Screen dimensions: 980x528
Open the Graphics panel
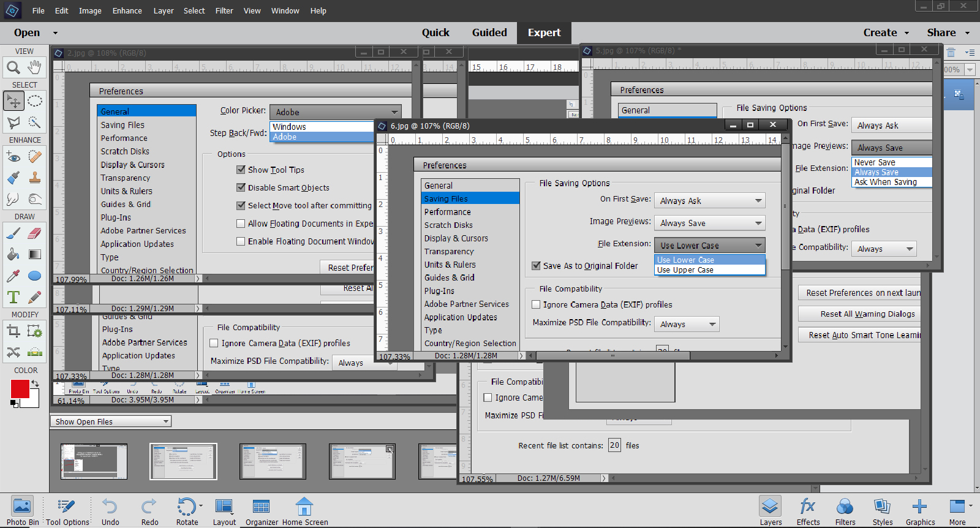(x=920, y=511)
